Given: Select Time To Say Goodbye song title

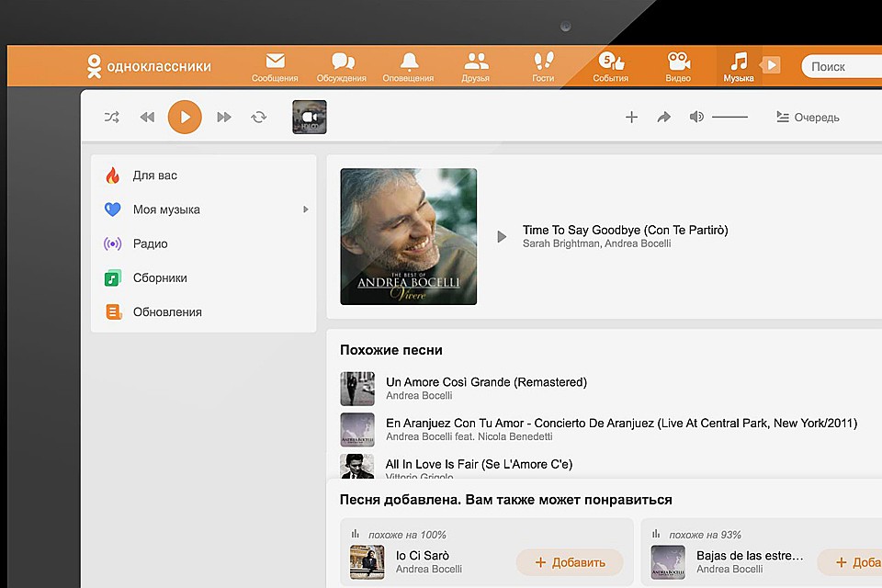Looking at the screenshot, I should coord(625,230).
